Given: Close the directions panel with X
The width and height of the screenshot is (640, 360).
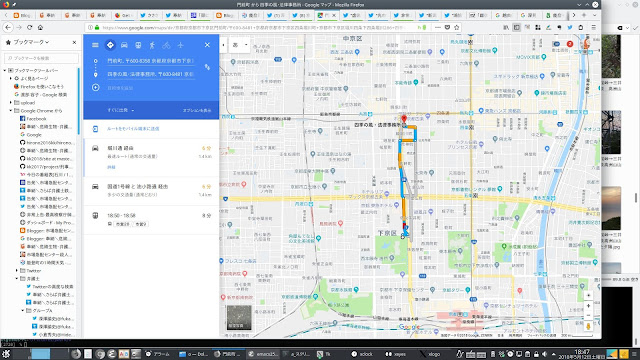Looking at the screenshot, I should pyautogui.click(x=207, y=45).
